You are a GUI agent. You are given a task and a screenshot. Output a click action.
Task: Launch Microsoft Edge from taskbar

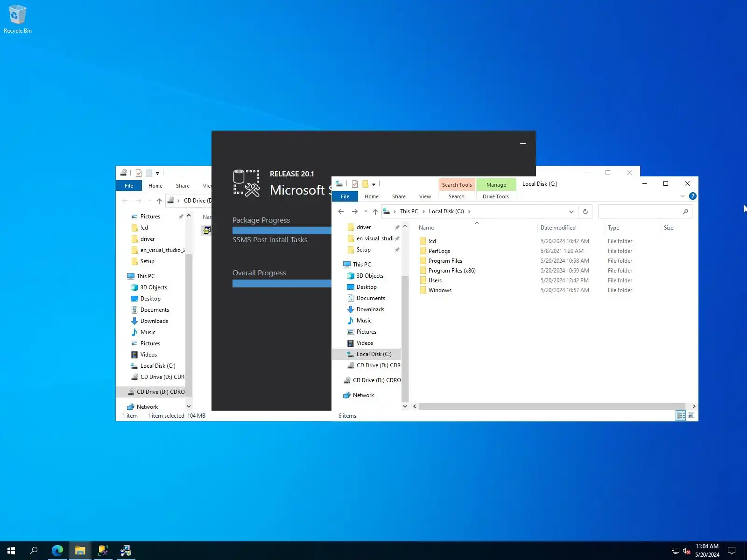(x=57, y=551)
